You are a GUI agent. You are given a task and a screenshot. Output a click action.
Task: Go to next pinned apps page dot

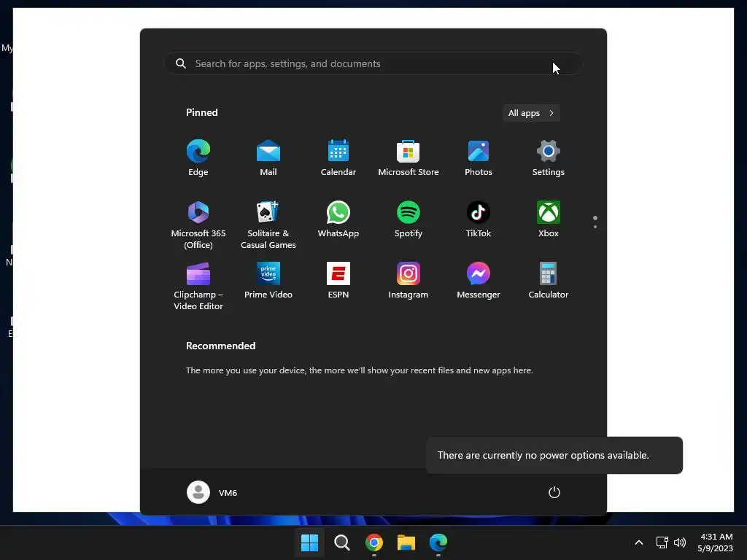pos(595,227)
